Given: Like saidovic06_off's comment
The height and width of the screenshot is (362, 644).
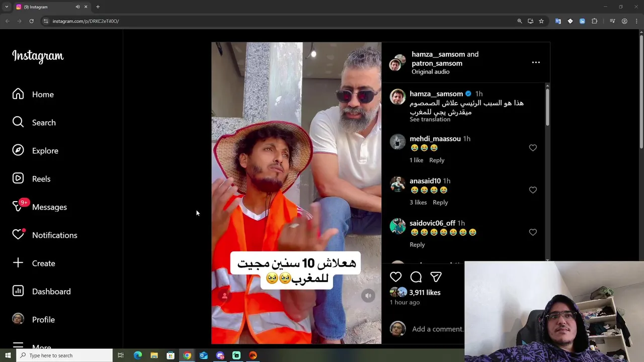Looking at the screenshot, I should [533, 232].
